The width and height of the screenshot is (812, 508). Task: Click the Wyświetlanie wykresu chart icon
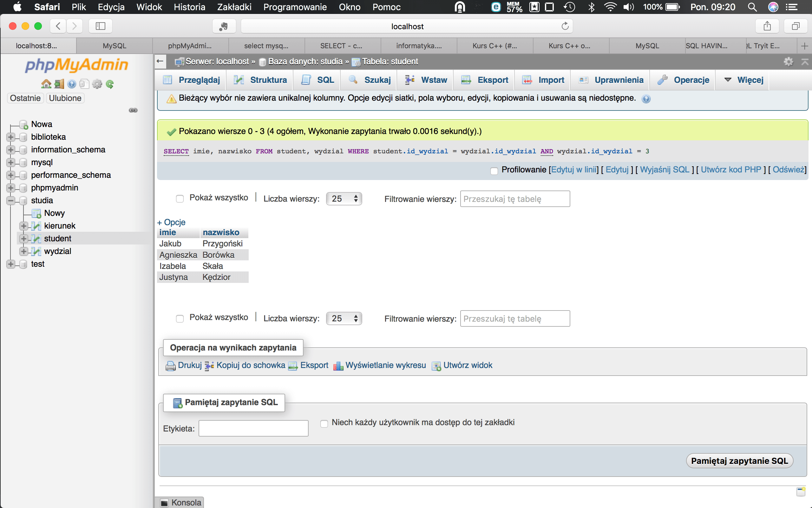click(338, 365)
